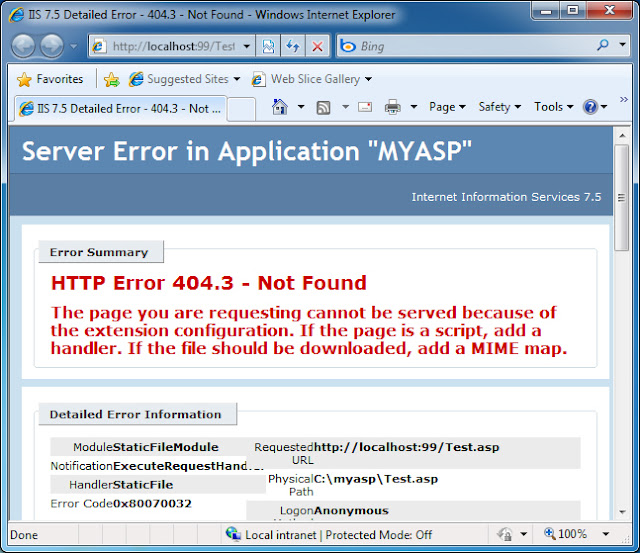
Task: Expand the status bar privacy dropdown arrow
Action: click(x=524, y=534)
